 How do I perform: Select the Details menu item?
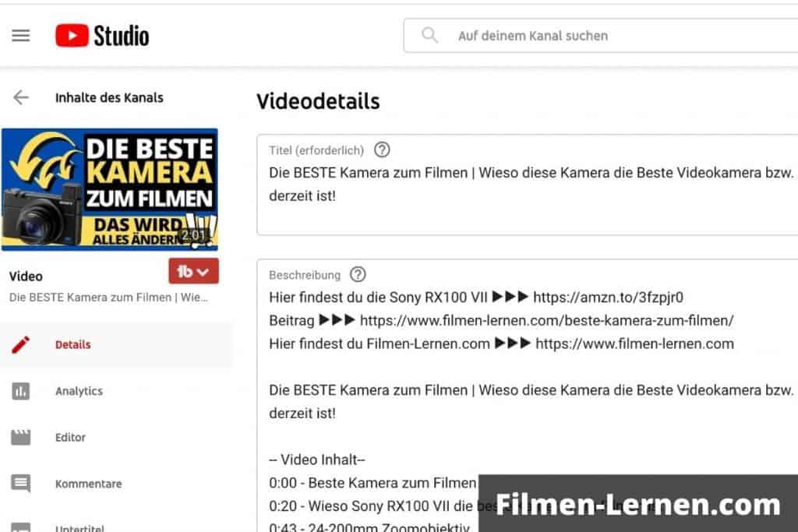coord(117,344)
